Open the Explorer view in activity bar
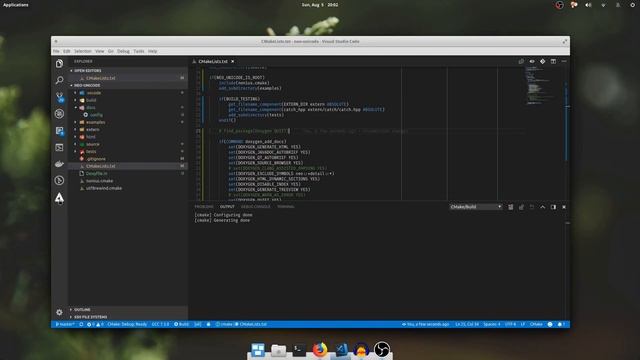This screenshot has height=360, width=640. click(x=60, y=63)
